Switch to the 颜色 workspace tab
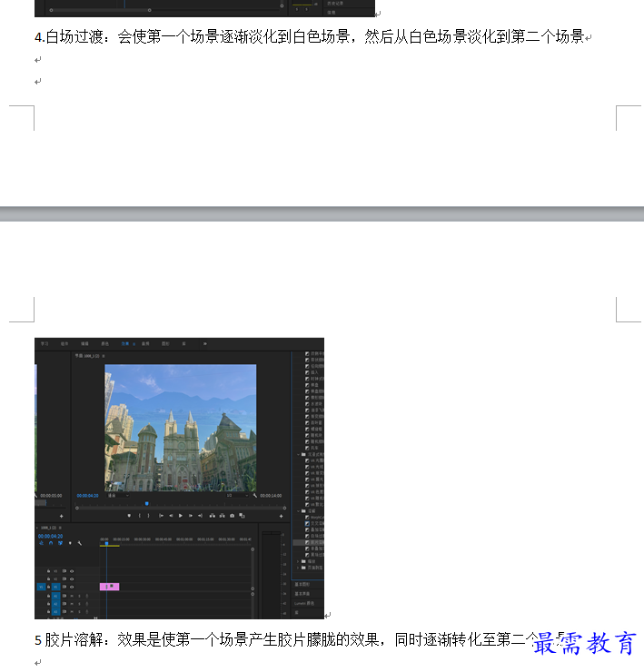The image size is (644, 672). [x=105, y=343]
